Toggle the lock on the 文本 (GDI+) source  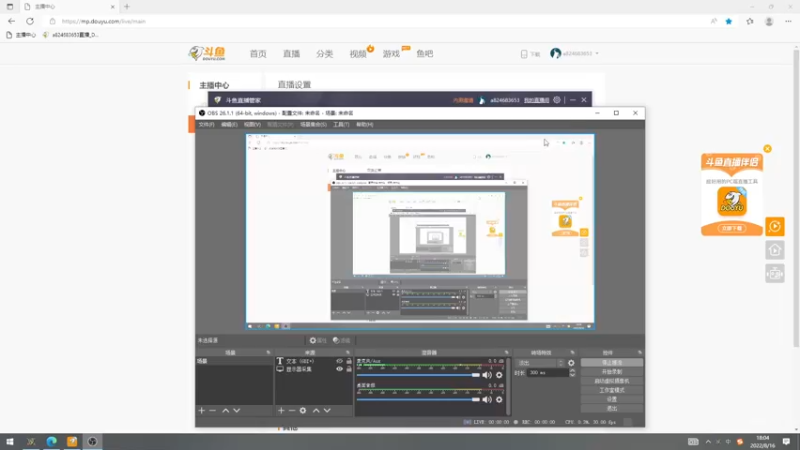[349, 361]
